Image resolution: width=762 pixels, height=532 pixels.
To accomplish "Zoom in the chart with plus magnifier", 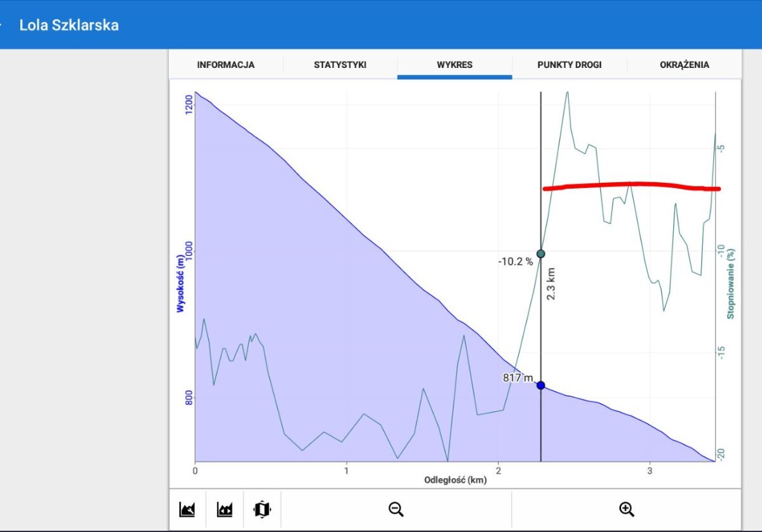I will point(626,509).
